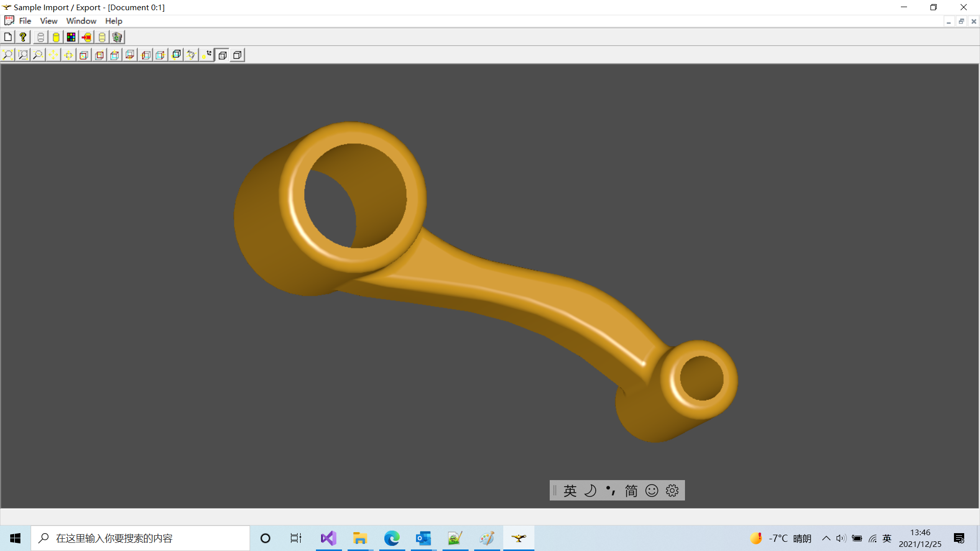Image resolution: width=980 pixels, height=551 pixels.
Task: Open the File menu
Action: tap(24, 21)
